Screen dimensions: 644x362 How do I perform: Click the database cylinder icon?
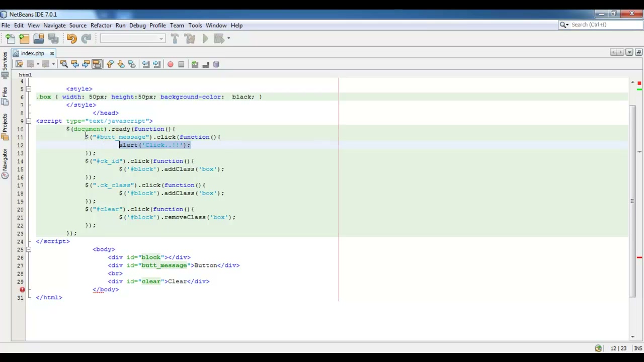coord(216,64)
